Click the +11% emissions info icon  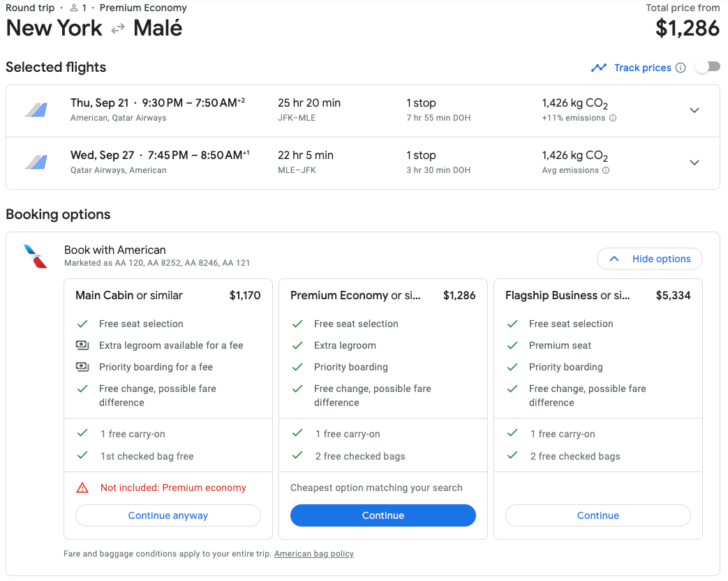point(613,119)
